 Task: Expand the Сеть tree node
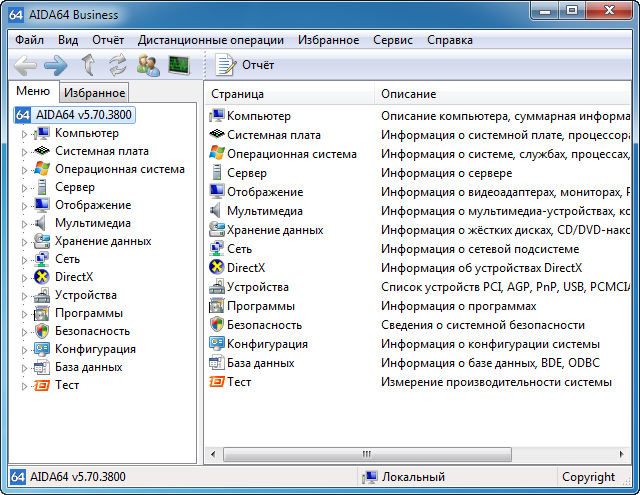click(25, 259)
